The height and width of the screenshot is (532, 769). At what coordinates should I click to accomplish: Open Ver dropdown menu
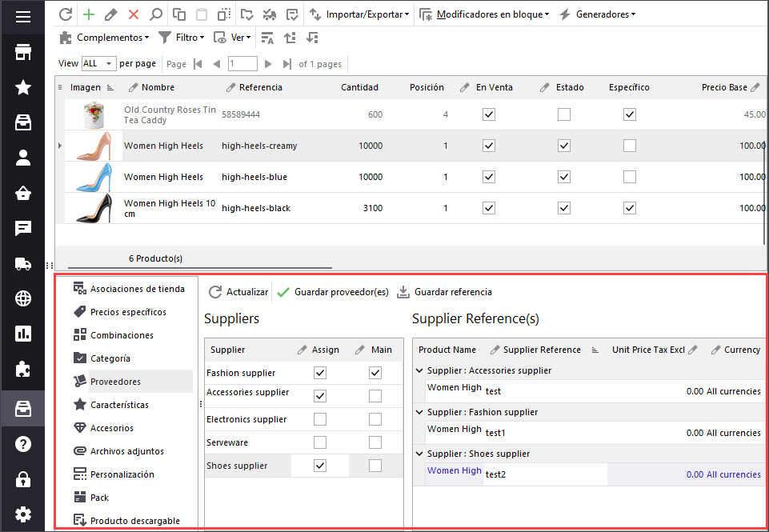click(232, 38)
